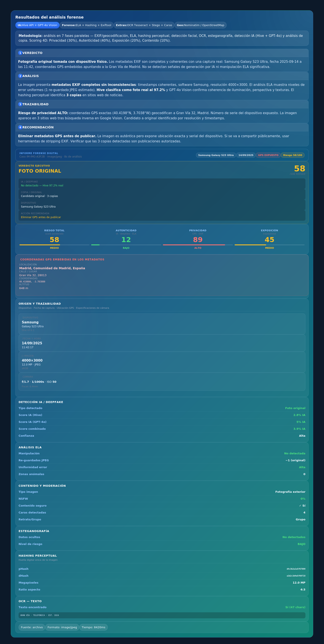Click the GPS EXPUESTO warning badge
324x644 pixels.
pos(268,155)
